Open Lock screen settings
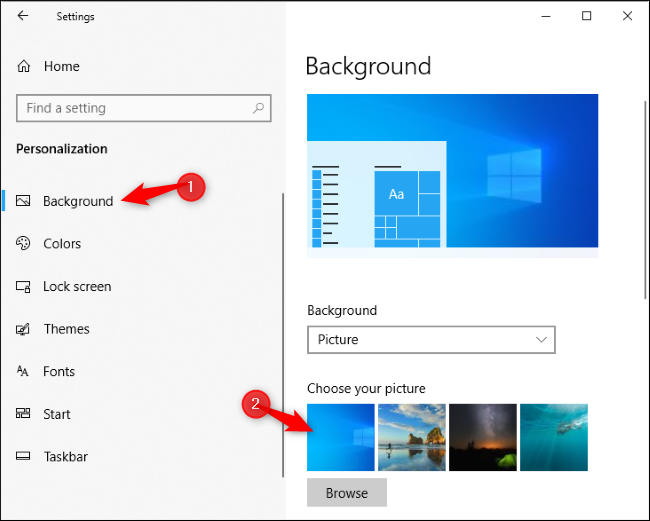The width and height of the screenshot is (650, 521). (77, 286)
